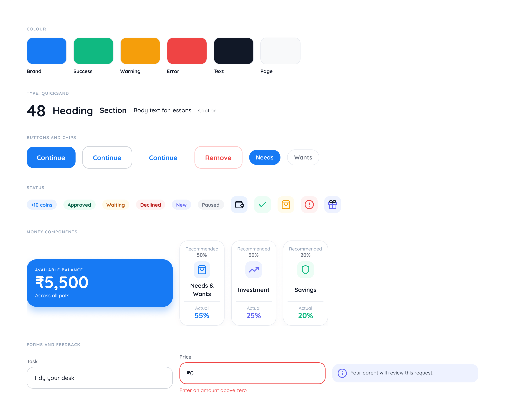Click the Paused status chip
The image size is (505, 420).
pos(211,205)
